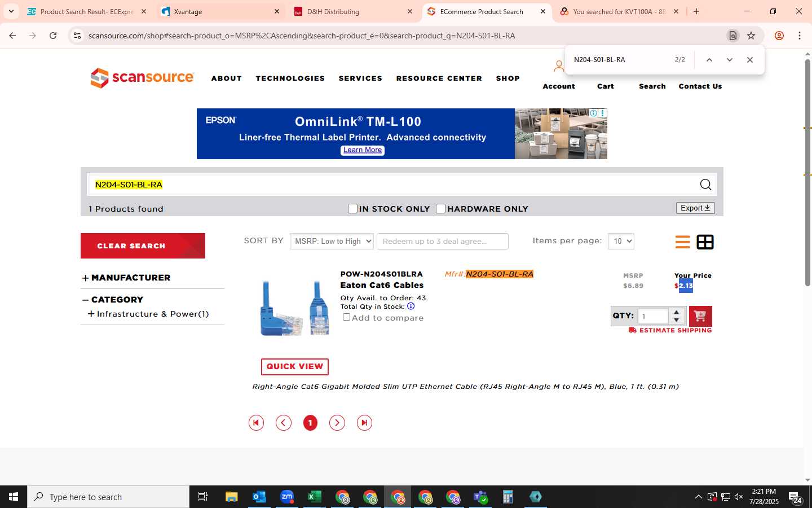The height and width of the screenshot is (508, 812).
Task: Click the QTY quantity input field
Action: pos(653,316)
